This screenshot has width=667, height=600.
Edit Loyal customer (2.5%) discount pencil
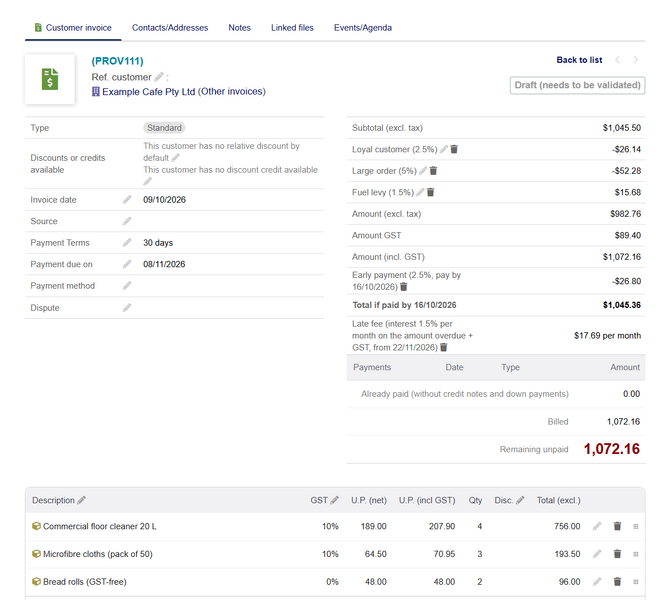444,149
